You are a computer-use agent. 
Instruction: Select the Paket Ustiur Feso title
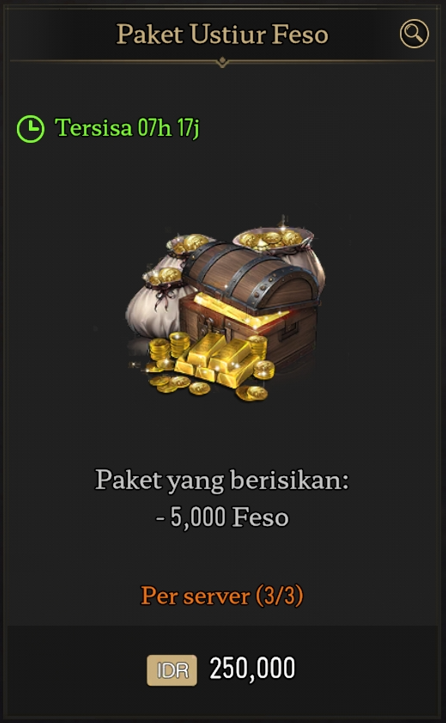point(222,34)
